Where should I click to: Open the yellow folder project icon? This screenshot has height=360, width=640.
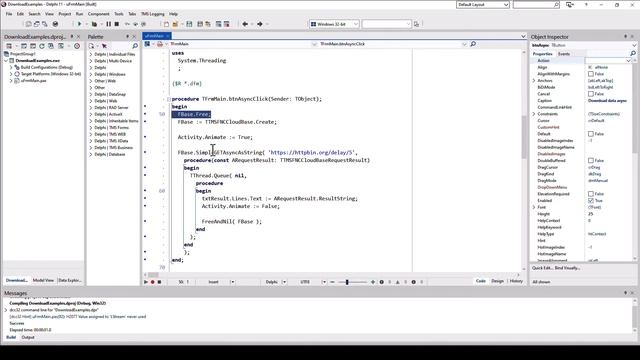point(175,24)
